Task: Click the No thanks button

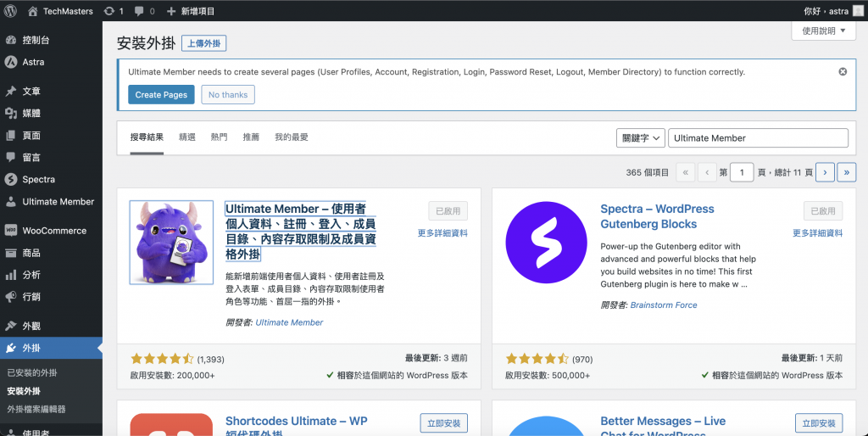Action: point(228,95)
